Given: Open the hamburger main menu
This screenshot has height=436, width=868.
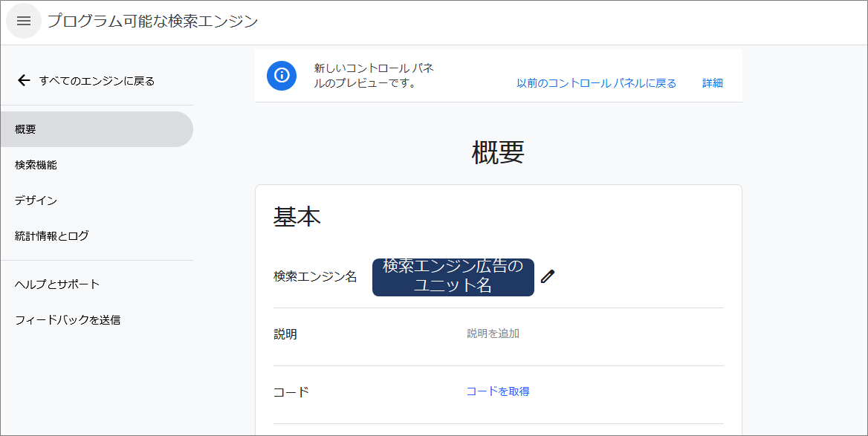Looking at the screenshot, I should click(24, 21).
